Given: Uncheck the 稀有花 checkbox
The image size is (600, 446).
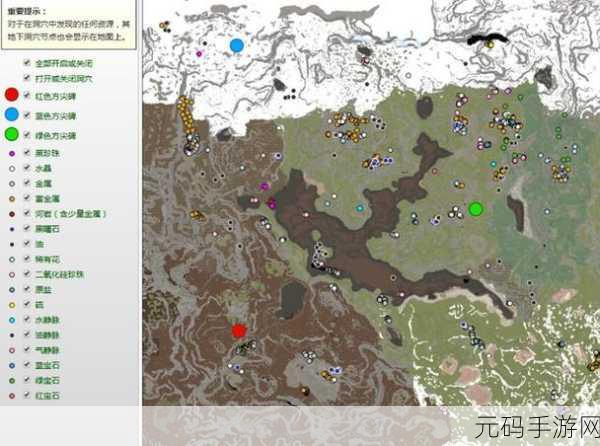Looking at the screenshot, I should click(27, 259).
